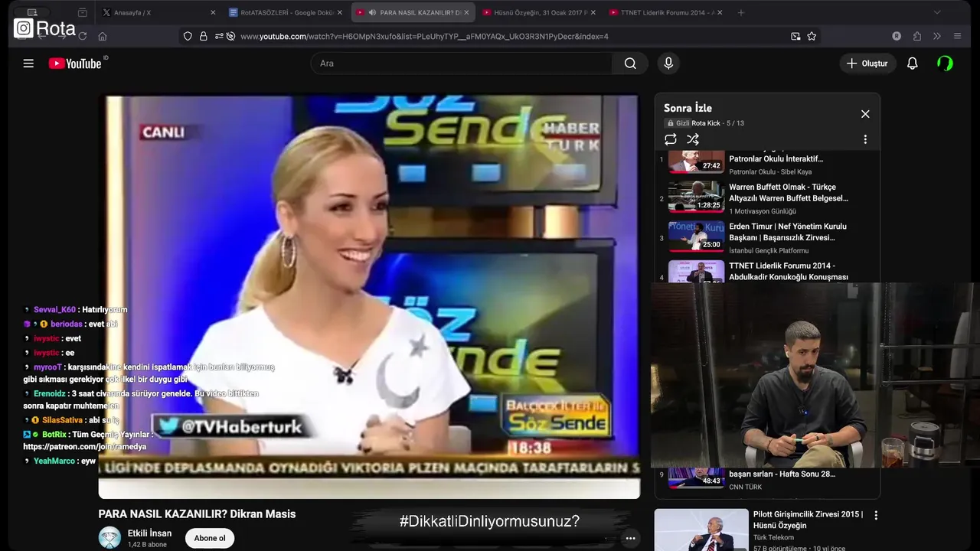Reload the page
Image resolution: width=980 pixels, height=551 pixels.
click(x=82, y=36)
